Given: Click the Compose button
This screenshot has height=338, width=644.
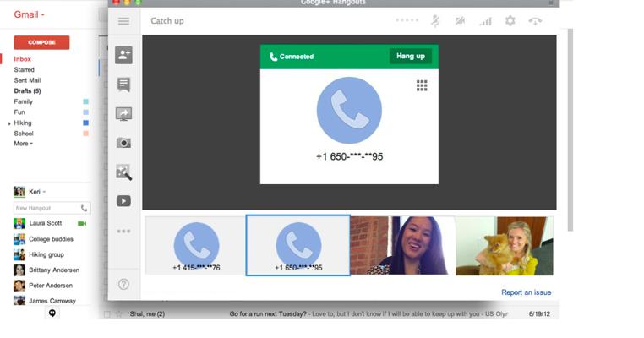Looking at the screenshot, I should [41, 42].
